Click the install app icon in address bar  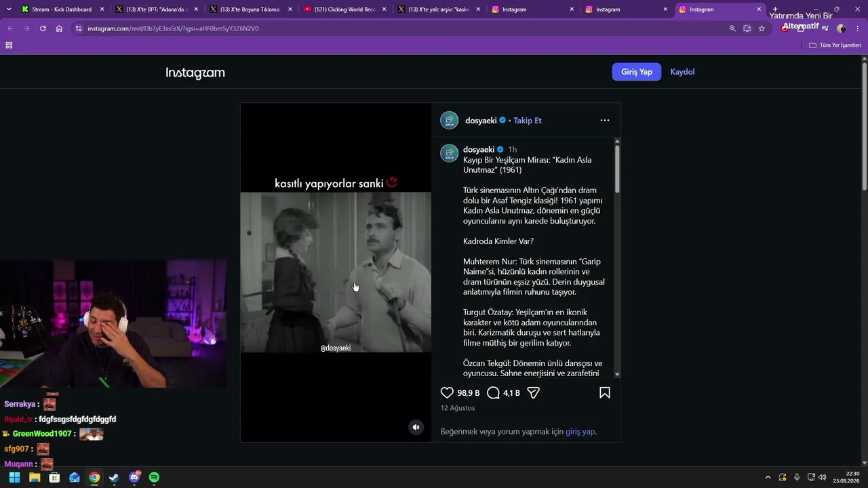pyautogui.click(x=747, y=28)
